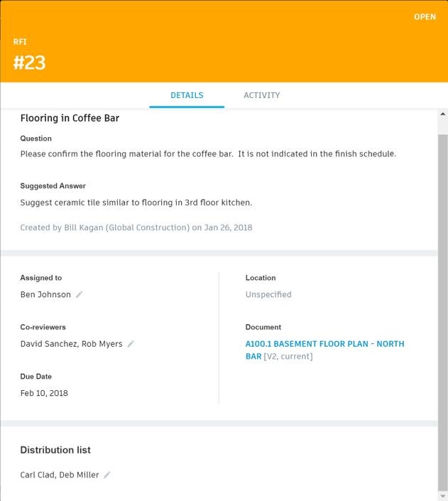Edit the Assigned to Ben Johnson pencil icon

[80, 294]
